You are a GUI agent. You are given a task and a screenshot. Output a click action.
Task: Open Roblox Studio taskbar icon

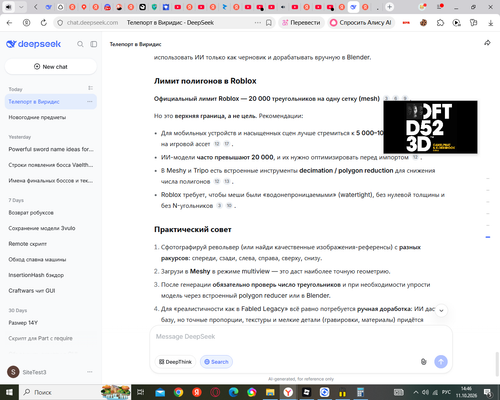(x=306, y=392)
